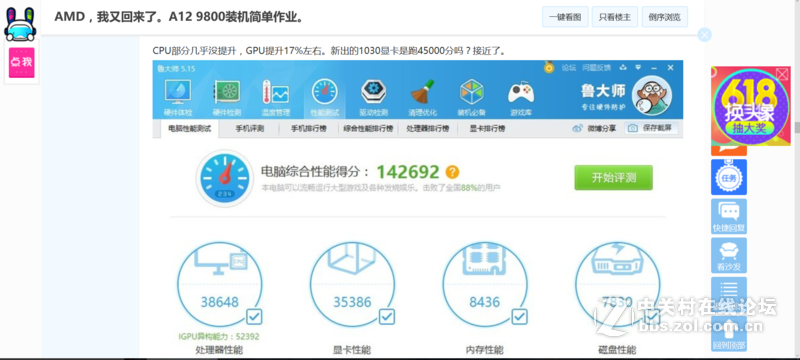The width and height of the screenshot is (800, 360).
Task: Click the pink 点我 badge
Action: pyautogui.click(x=21, y=63)
